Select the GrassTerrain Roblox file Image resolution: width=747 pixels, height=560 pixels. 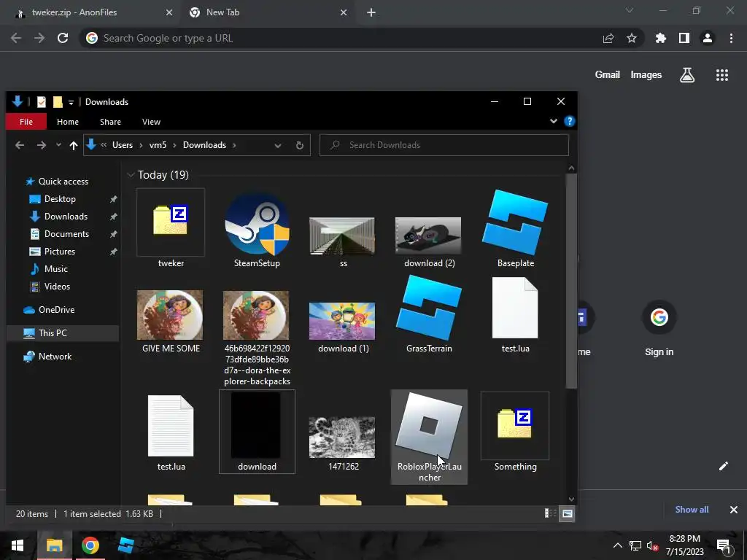click(x=429, y=314)
